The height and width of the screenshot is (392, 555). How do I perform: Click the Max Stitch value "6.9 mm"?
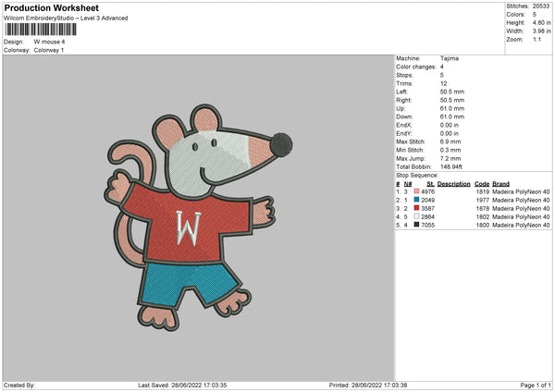(450, 141)
